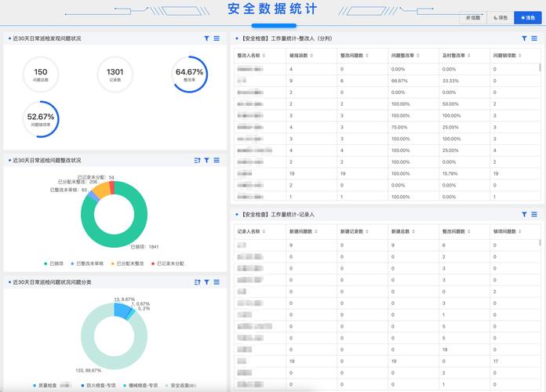Screen dimensions: 546x392
Task: Click label 已分配未整改: 206
Action: pos(78,182)
